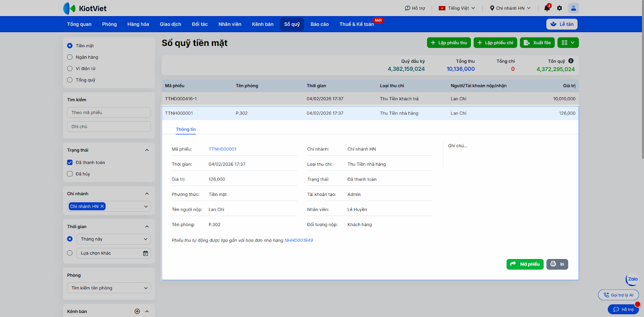
Task: Open the settings gear
Action: [559, 8]
